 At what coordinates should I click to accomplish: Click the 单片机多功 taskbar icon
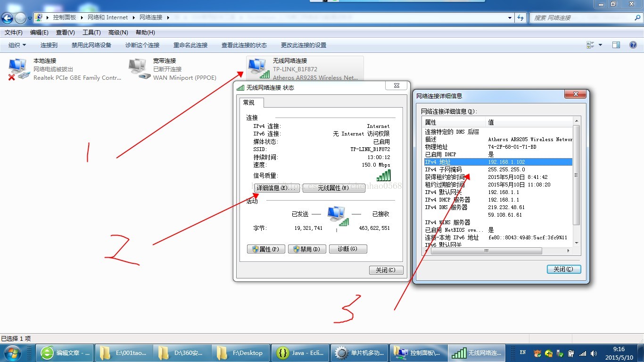click(359, 353)
